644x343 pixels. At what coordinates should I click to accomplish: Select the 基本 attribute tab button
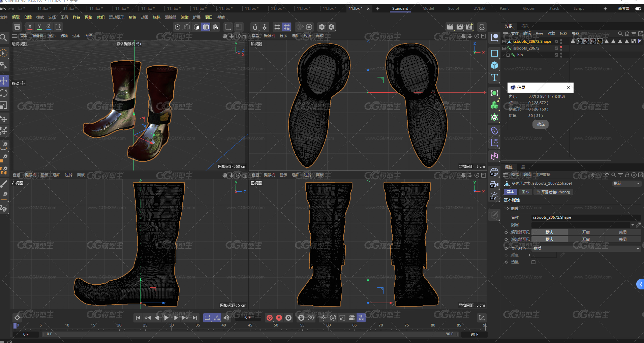pos(511,192)
